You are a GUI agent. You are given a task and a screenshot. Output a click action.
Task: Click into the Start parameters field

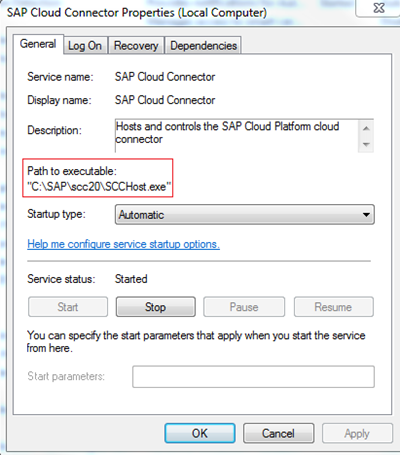coord(253,377)
